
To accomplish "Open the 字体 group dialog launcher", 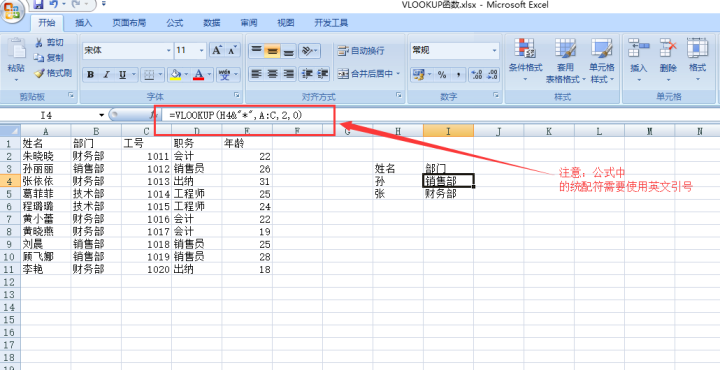I will coord(237,95).
